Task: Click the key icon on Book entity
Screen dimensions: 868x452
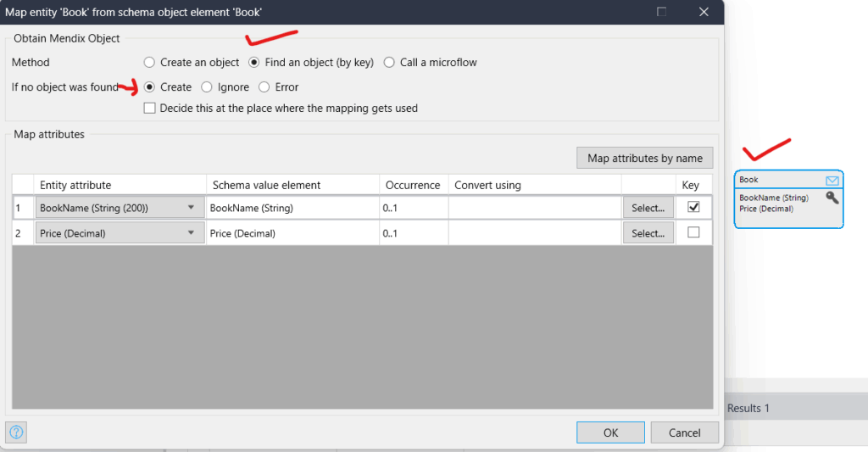Action: click(x=832, y=198)
